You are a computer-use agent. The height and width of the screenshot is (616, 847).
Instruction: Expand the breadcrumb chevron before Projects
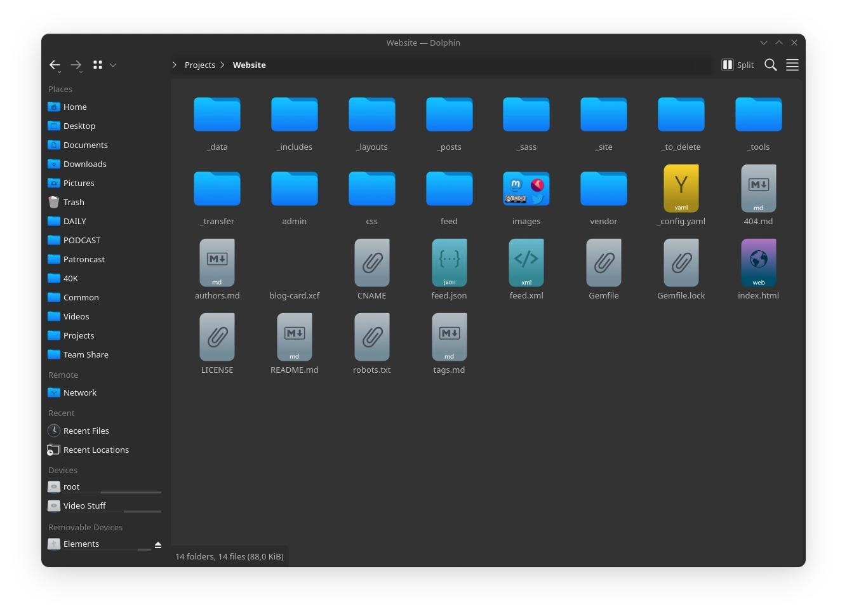pos(175,65)
